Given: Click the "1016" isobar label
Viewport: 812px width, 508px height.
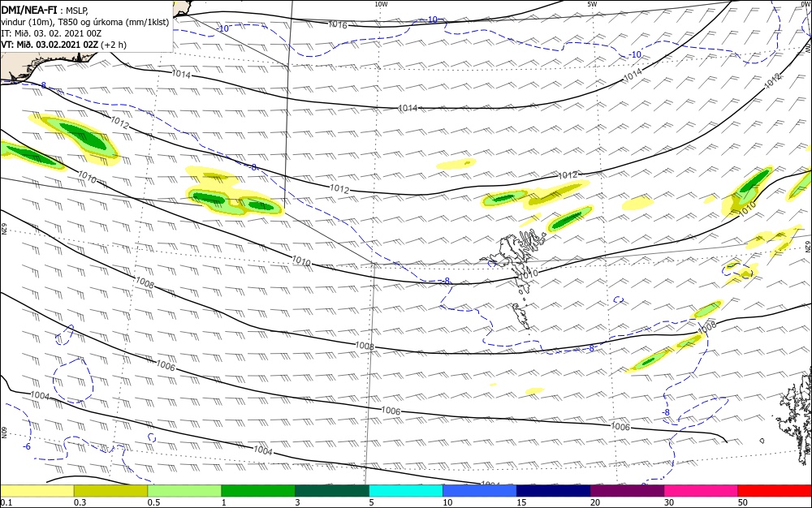Looking at the screenshot, I should 338,24.
